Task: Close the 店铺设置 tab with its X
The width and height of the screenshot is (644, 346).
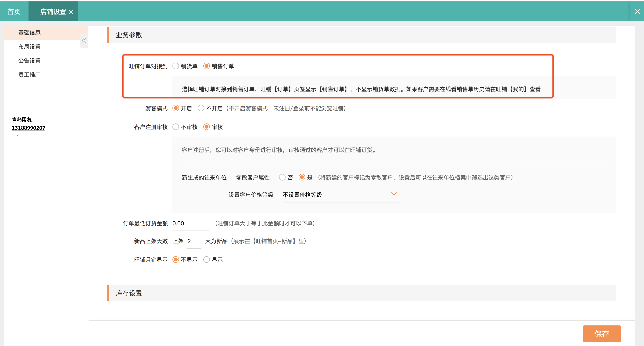Action: click(71, 12)
